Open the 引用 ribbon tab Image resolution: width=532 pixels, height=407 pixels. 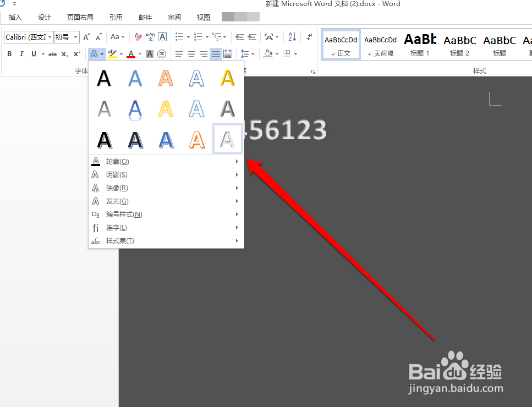point(116,17)
